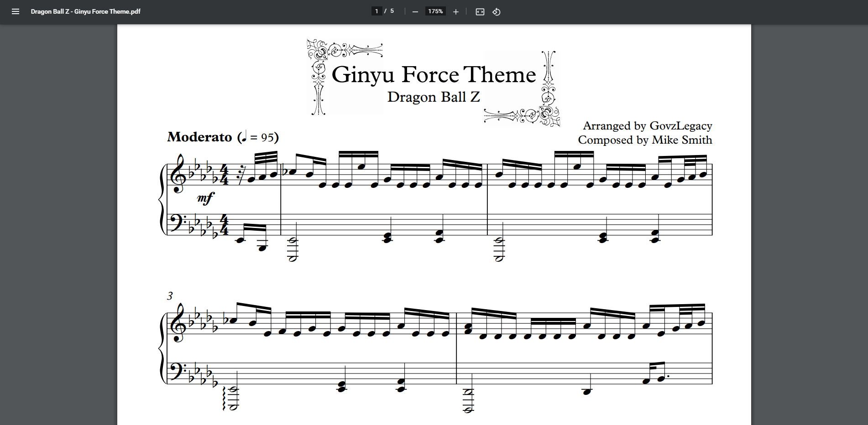Click the zoom out minus button
The width and height of the screenshot is (868, 425).
(415, 12)
